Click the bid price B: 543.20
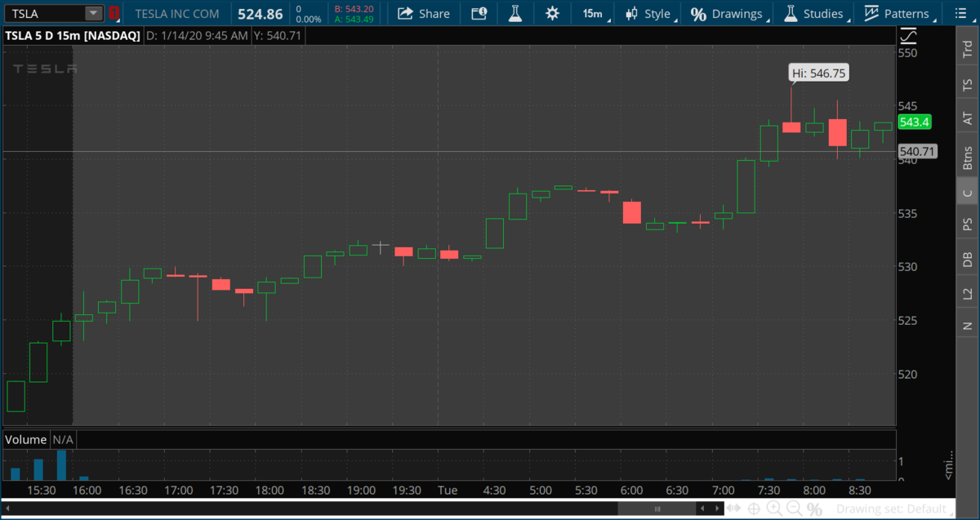Screen dimensions: 980x520 [x=354, y=8]
